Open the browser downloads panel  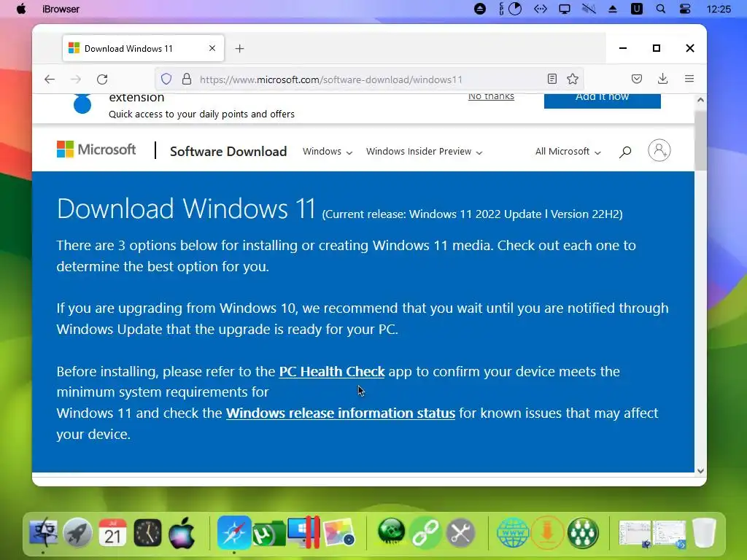662,79
